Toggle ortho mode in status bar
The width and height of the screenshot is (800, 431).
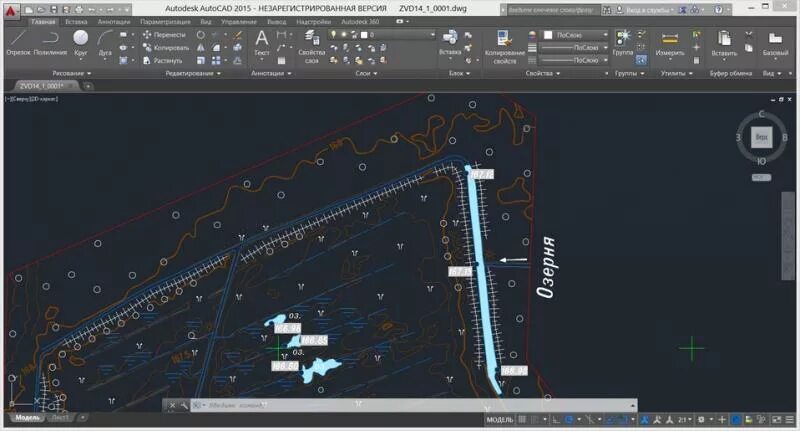point(556,419)
